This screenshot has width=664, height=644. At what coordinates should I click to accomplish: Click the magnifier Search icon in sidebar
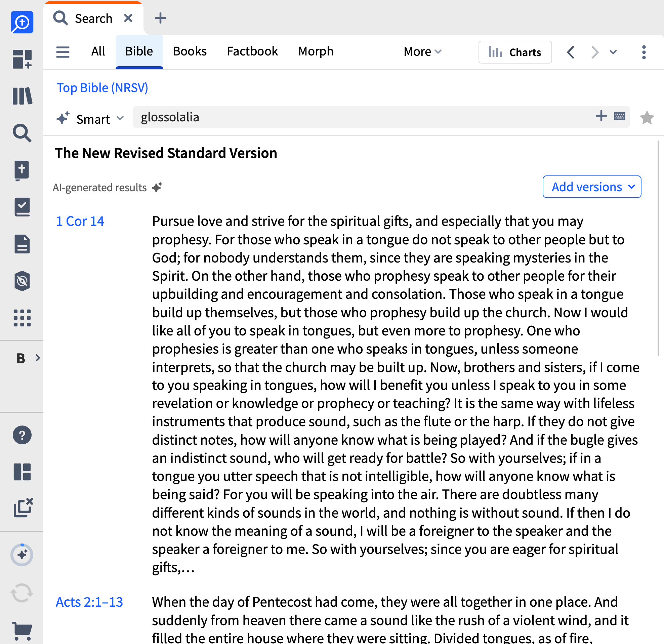click(22, 133)
